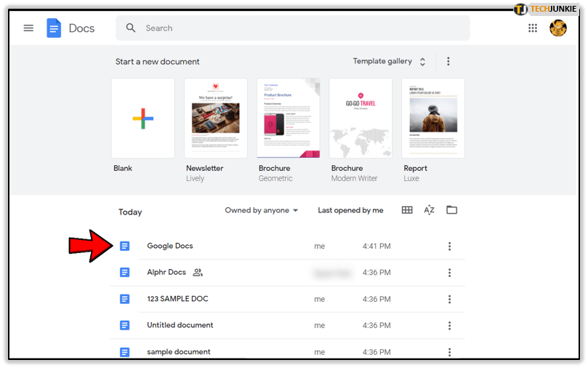Viewport: 588px width, 368px height.
Task: Open template section more options menu
Action: click(x=448, y=62)
